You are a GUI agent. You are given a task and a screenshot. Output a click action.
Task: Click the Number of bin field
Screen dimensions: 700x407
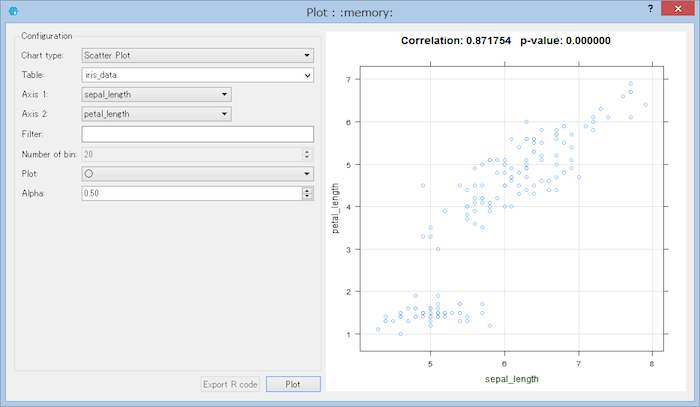(x=192, y=154)
